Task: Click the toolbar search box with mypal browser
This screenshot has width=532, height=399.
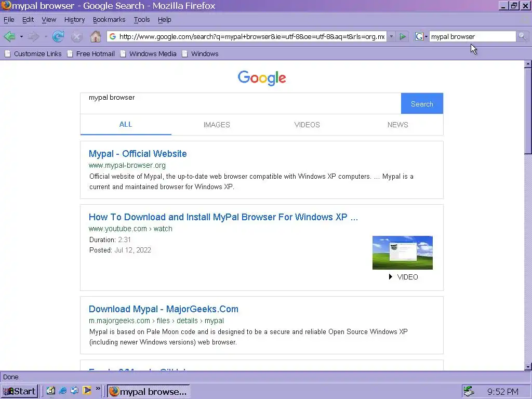Action: pos(473,36)
